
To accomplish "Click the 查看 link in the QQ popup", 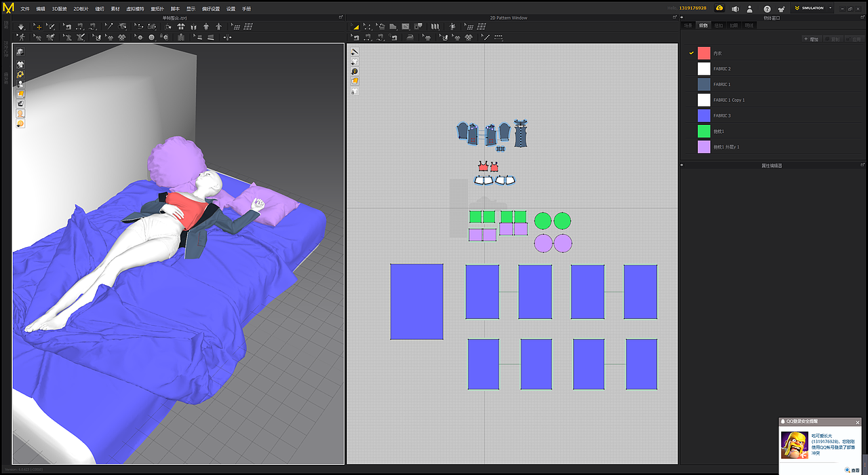I will [852, 470].
